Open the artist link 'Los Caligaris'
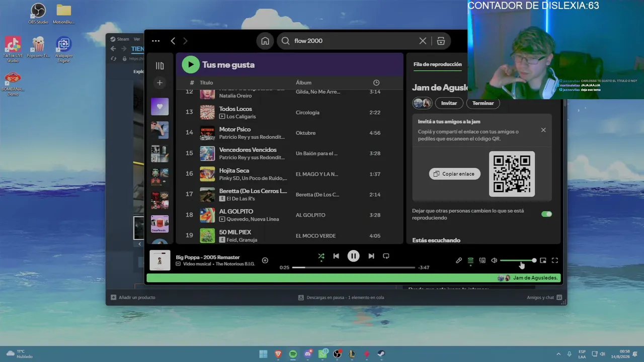Screen dimensions: 644x362 coord(241,117)
